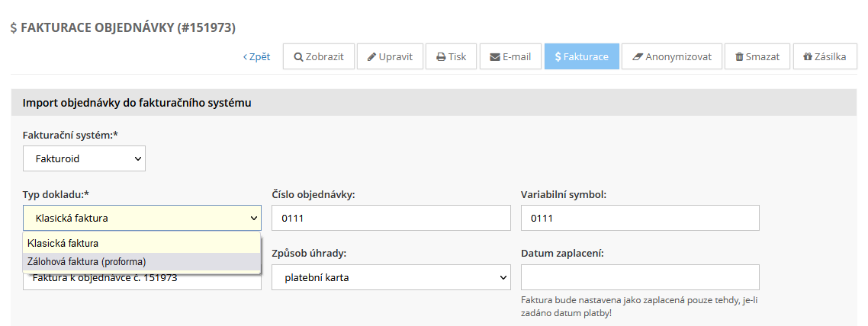Viewport: 868px width, 326px height.
Task: Click the gift icon on Zásilka
Action: coord(808,57)
